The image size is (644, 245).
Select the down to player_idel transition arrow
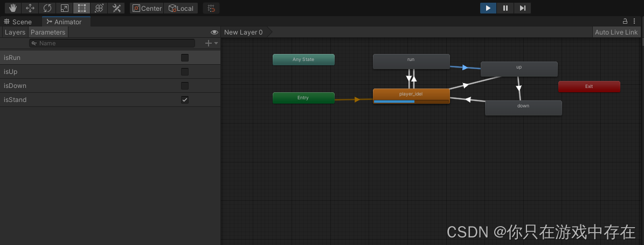point(467,99)
